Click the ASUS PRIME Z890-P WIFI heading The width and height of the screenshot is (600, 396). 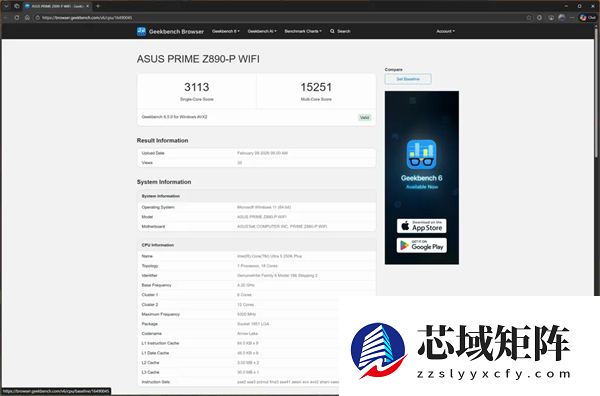198,59
